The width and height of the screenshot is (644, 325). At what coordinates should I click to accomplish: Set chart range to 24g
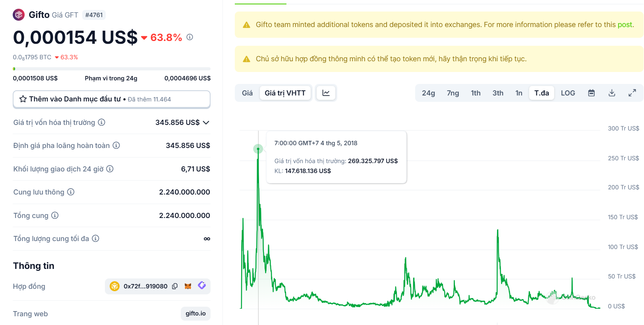click(428, 93)
